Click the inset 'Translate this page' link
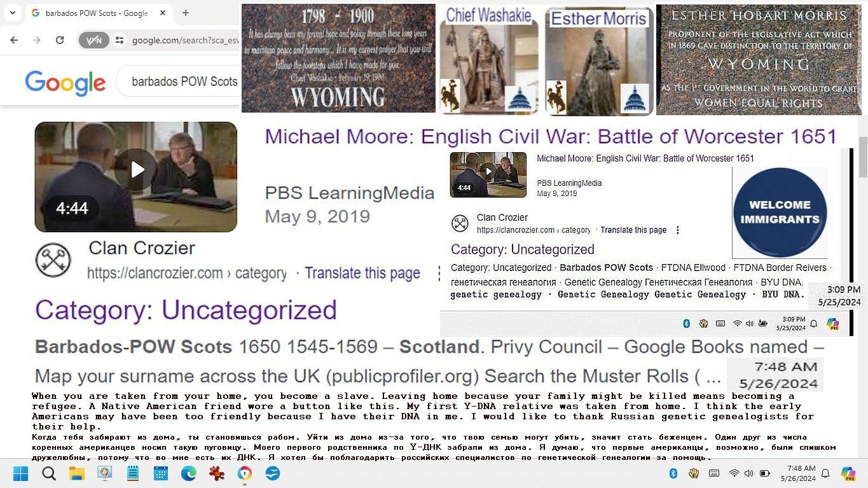 [x=633, y=230]
